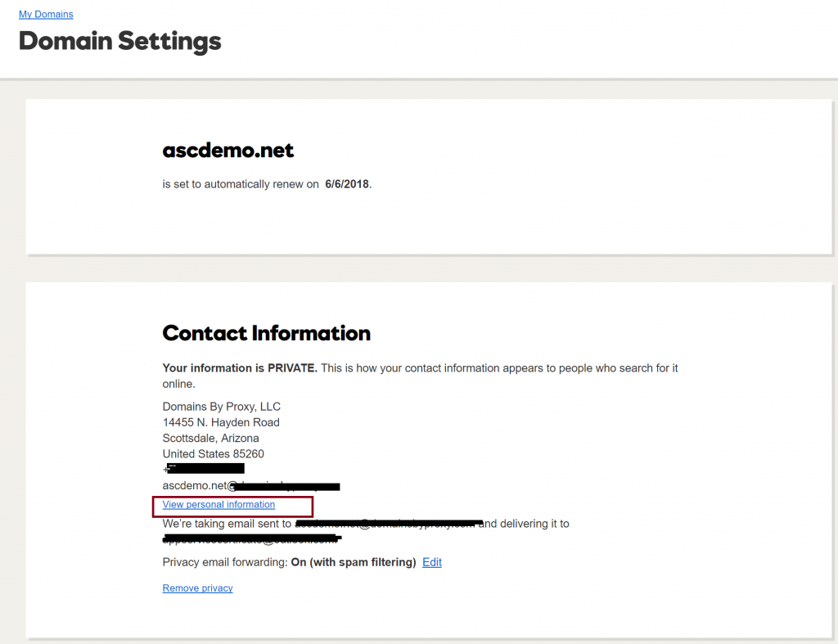Click the 'is set to automatically renew' text
Image resolution: width=838 pixels, height=644 pixels.
(x=241, y=184)
